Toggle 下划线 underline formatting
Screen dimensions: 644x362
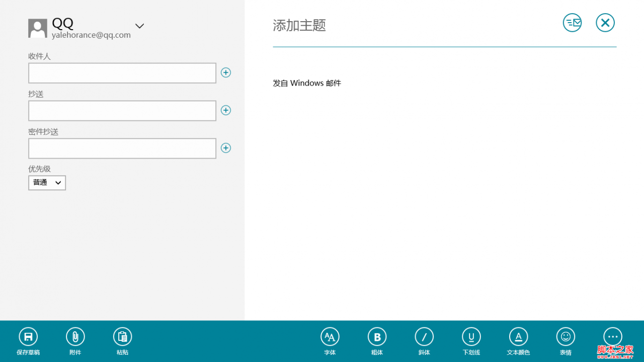(471, 336)
